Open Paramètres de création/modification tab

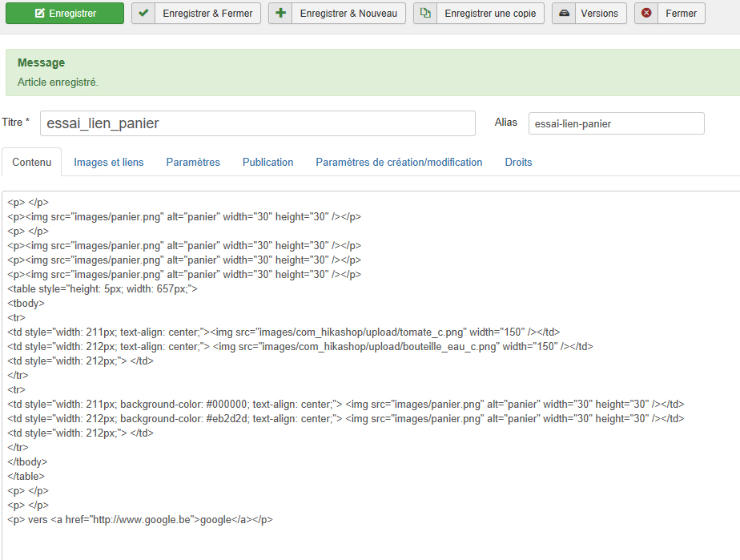pyautogui.click(x=399, y=162)
